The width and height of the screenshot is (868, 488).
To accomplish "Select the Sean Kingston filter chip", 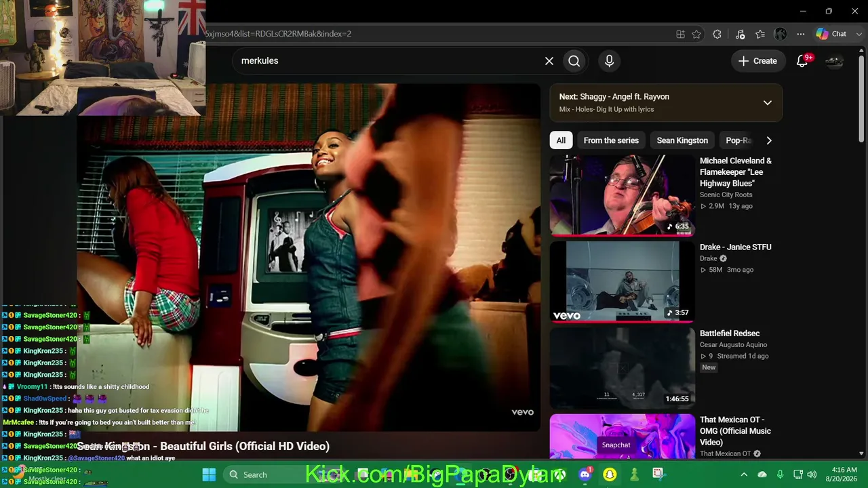I will pyautogui.click(x=682, y=140).
